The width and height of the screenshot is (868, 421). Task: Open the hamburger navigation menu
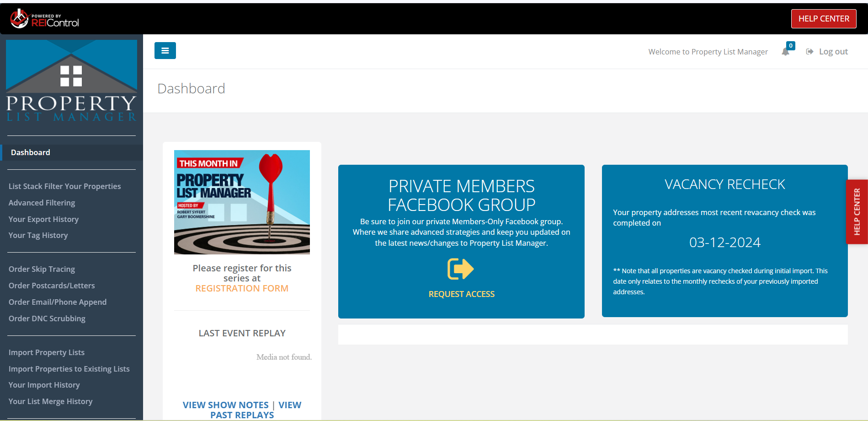click(x=165, y=50)
